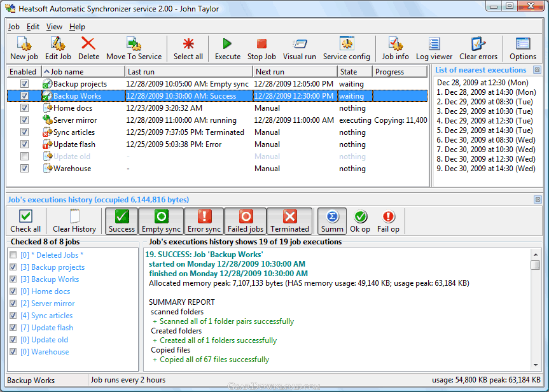Uncheck the Warehouse job's Enabled checkbox
The height and width of the screenshot is (392, 549).
(24, 169)
